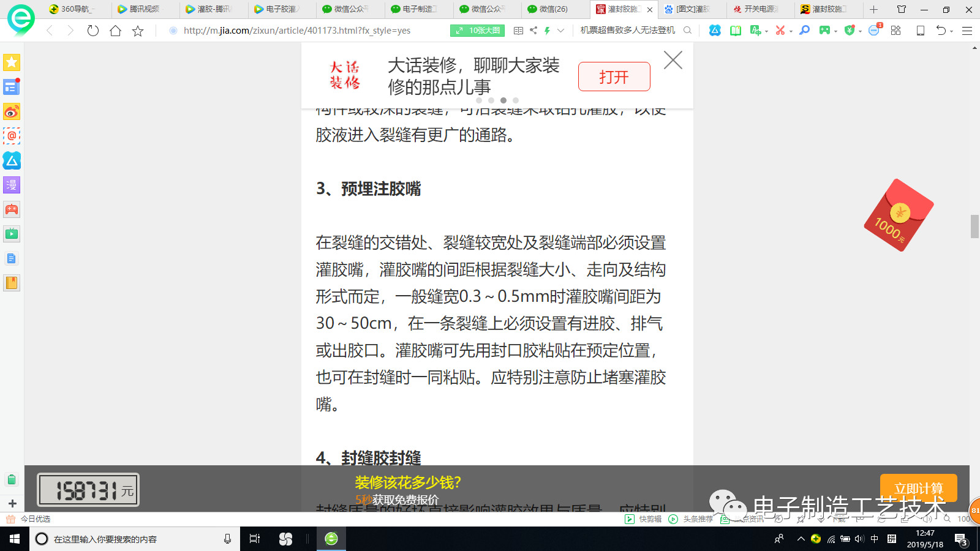Click the search magnifier in the search box
This screenshot has width=980, height=551.
click(x=687, y=30)
